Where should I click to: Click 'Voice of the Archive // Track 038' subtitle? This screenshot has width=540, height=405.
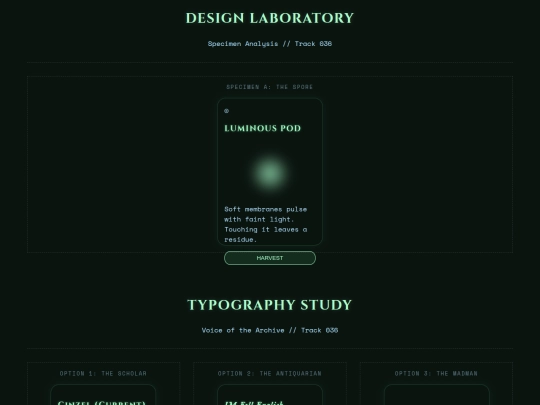[270, 330]
